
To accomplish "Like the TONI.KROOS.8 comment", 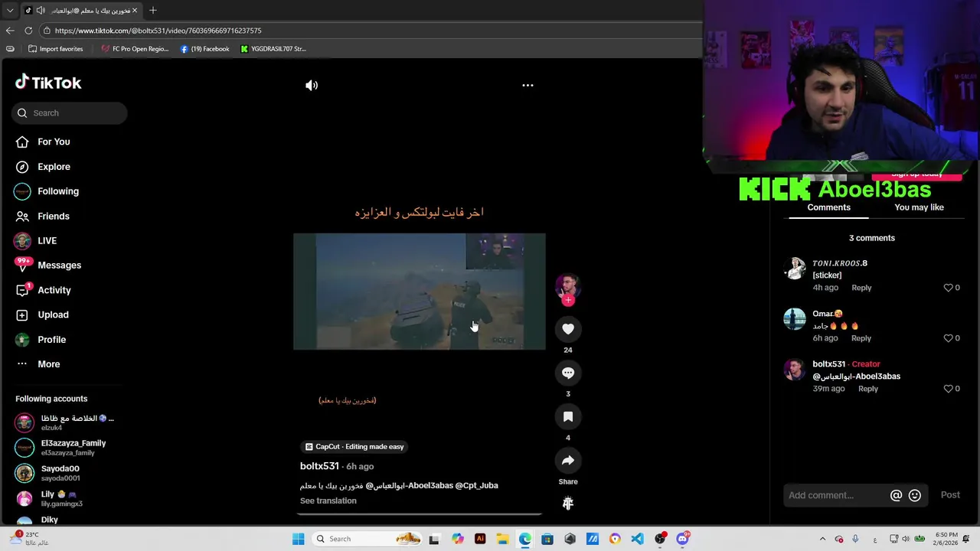I will tap(948, 288).
